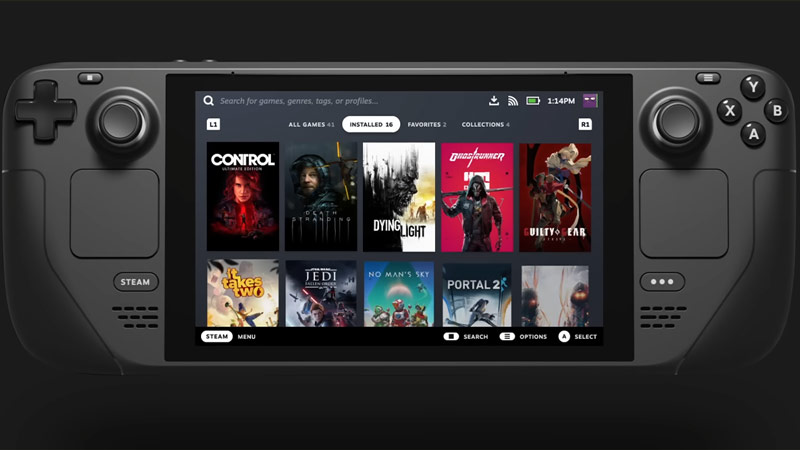The width and height of the screenshot is (800, 450).
Task: Open the No Man's Sky game tile
Action: coord(399,293)
